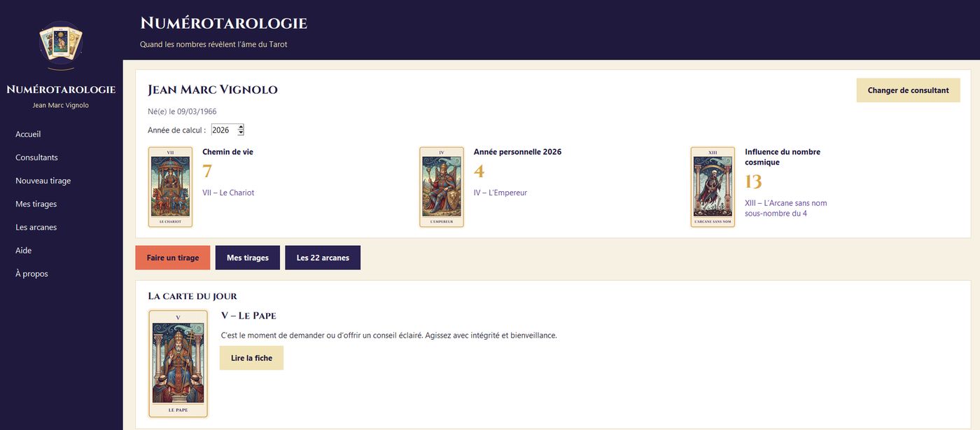Click the cosmic number 13
980x430 pixels.
pyautogui.click(x=753, y=182)
